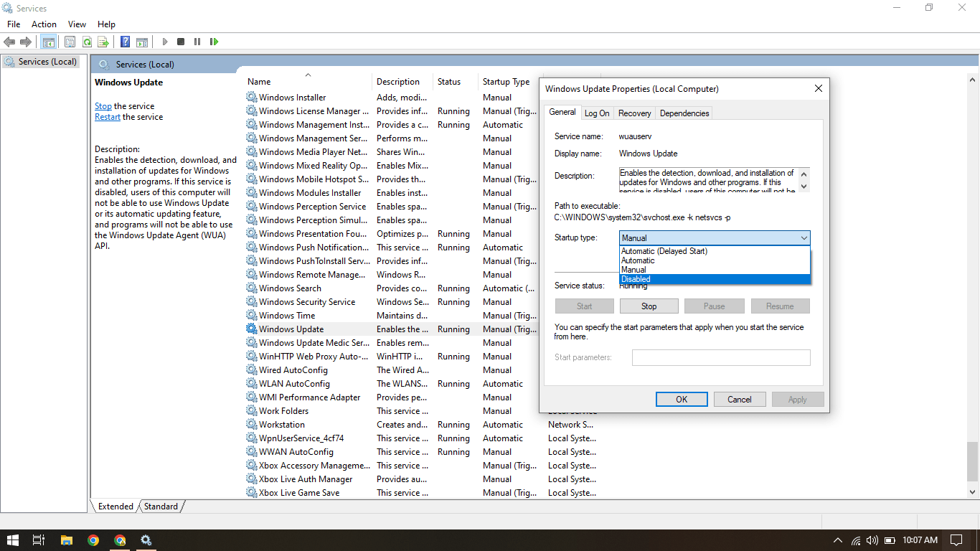Click the Start Service play icon
The height and width of the screenshot is (551, 980).
pos(164,42)
